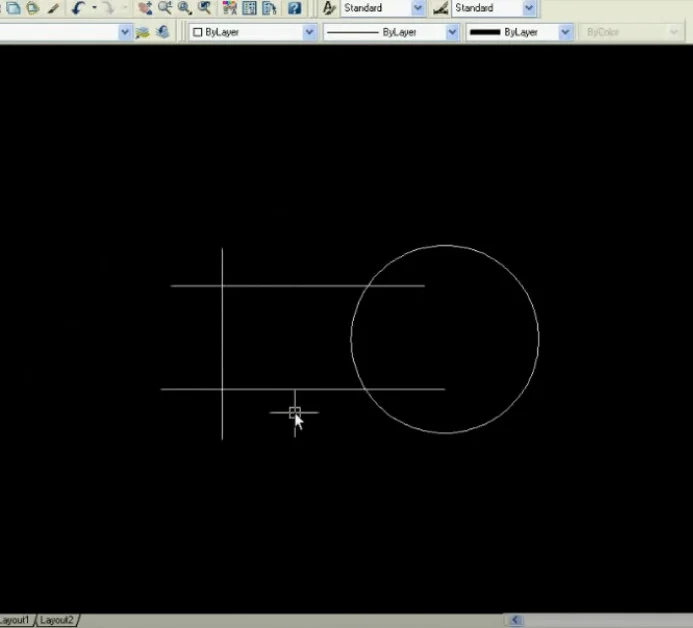Open the Tool Palettes icon
Image resolution: width=693 pixels, height=628 pixels.
click(x=269, y=8)
